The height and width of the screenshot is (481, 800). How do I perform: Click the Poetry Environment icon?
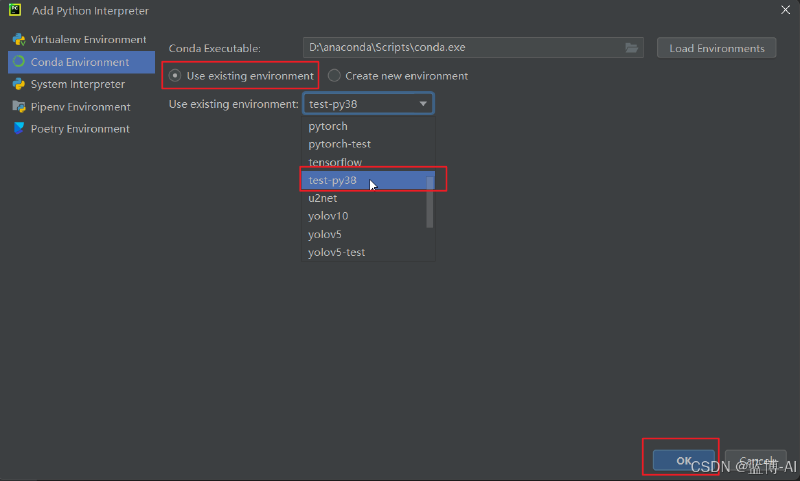tap(19, 129)
